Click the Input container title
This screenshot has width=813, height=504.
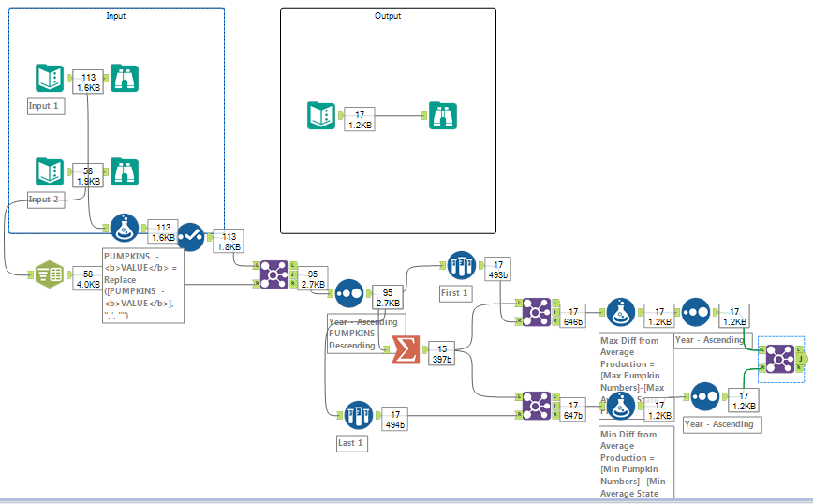click(x=115, y=16)
